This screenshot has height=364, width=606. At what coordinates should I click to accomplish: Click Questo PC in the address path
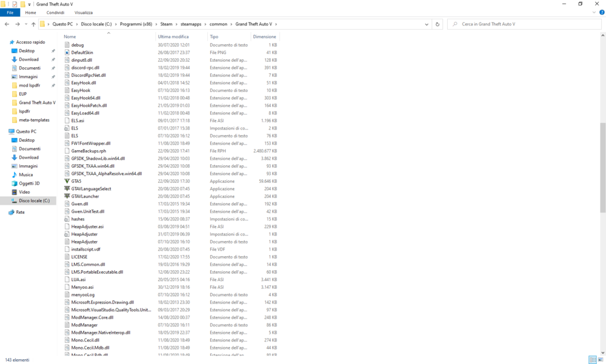(62, 24)
